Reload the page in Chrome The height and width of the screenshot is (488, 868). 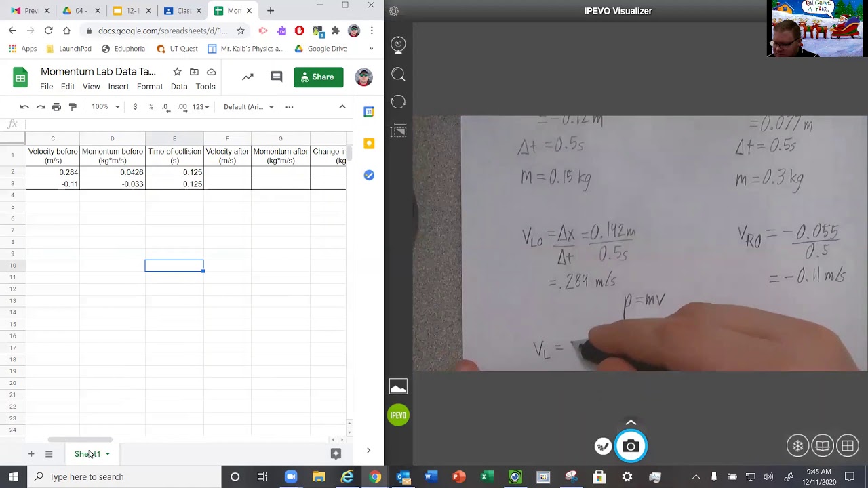click(x=49, y=30)
